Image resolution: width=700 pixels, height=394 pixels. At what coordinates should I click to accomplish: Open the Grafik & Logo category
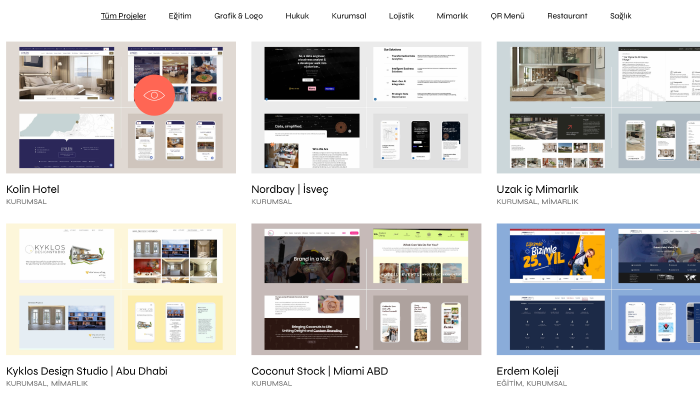coord(238,16)
